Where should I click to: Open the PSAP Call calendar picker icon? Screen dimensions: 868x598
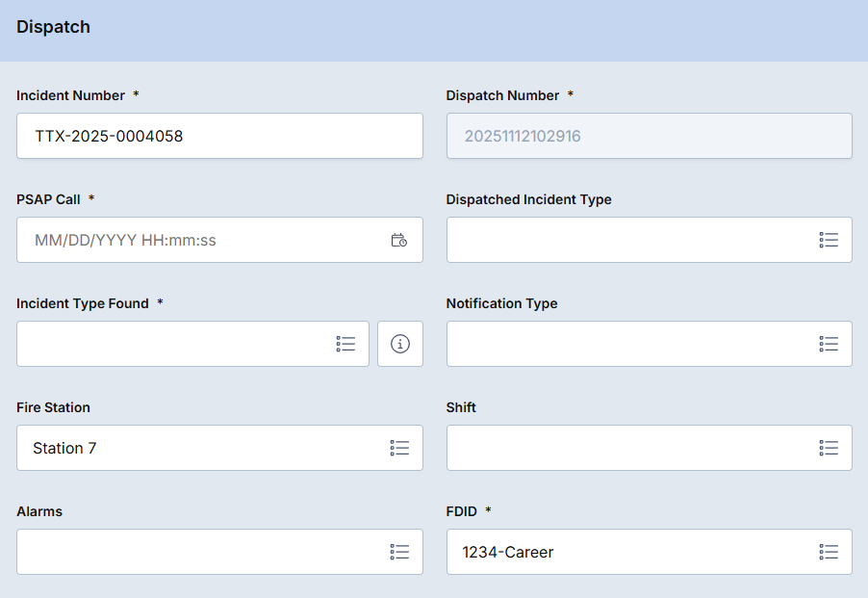pyautogui.click(x=399, y=240)
